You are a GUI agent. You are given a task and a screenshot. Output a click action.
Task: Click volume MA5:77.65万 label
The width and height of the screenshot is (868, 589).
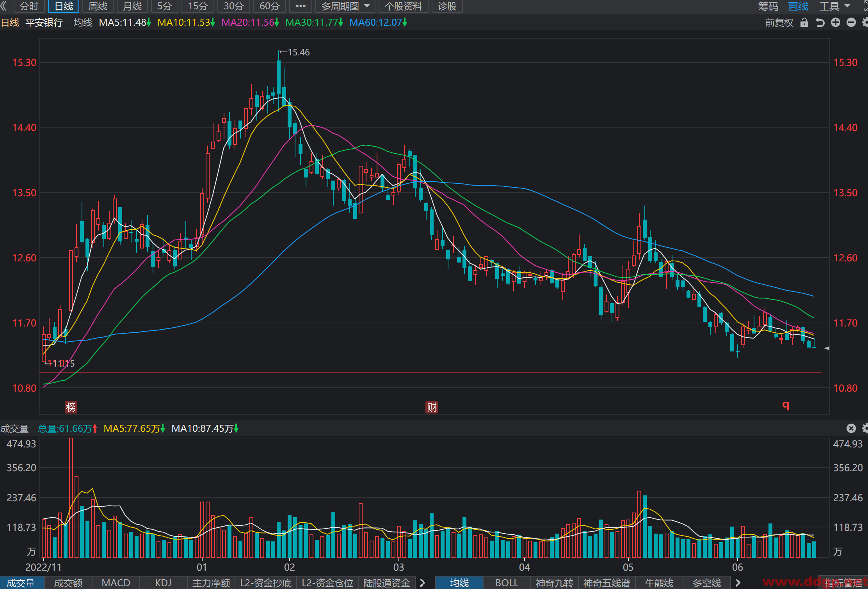click(x=134, y=428)
